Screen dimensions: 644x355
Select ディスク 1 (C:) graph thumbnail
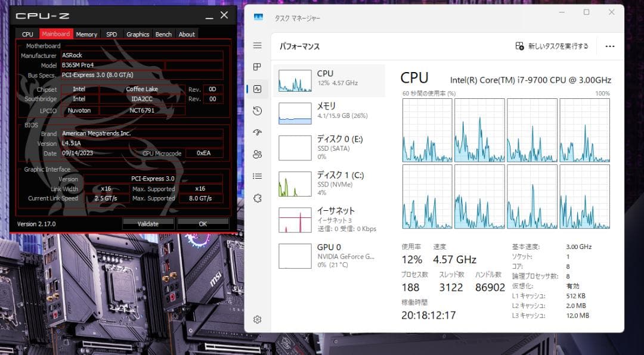295,184
